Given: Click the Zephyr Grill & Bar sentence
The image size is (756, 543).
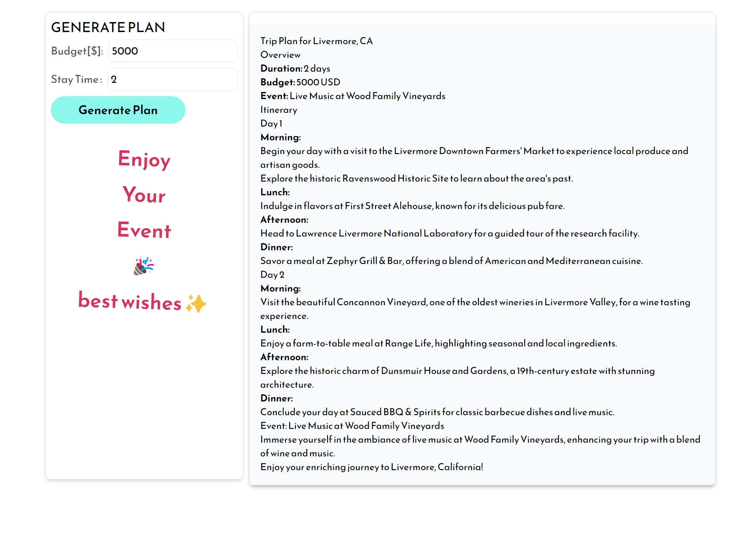Looking at the screenshot, I should pos(452,261).
